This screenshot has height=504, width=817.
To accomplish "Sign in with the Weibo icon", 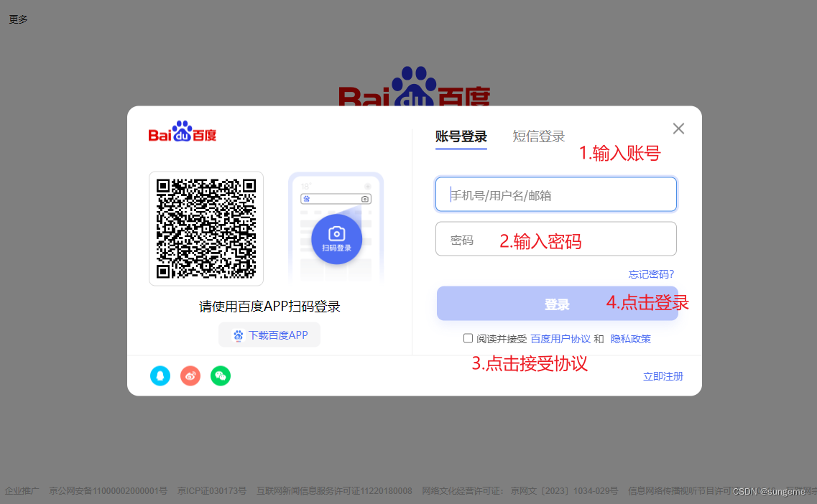I will click(x=190, y=376).
